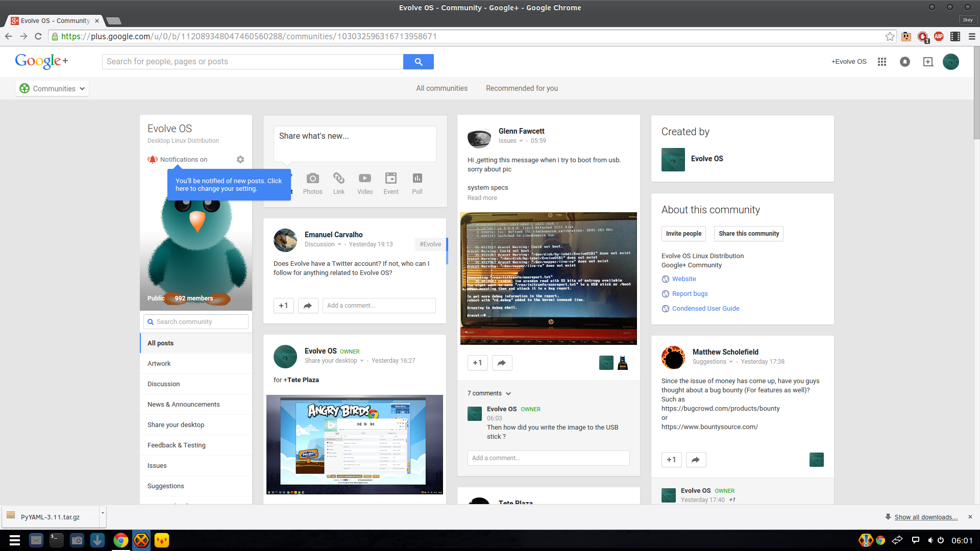This screenshot has height=551, width=980.
Task: Toggle community Notifications on bell
Action: (152, 160)
